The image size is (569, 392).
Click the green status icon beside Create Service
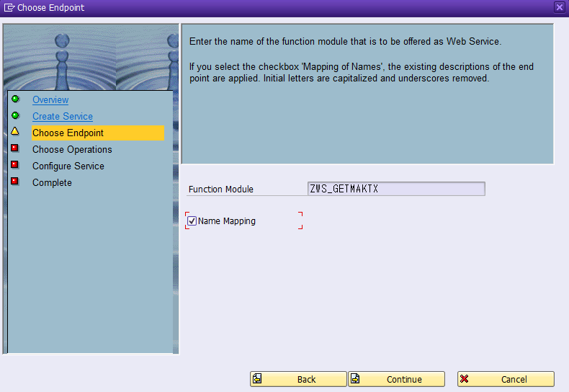click(15, 115)
